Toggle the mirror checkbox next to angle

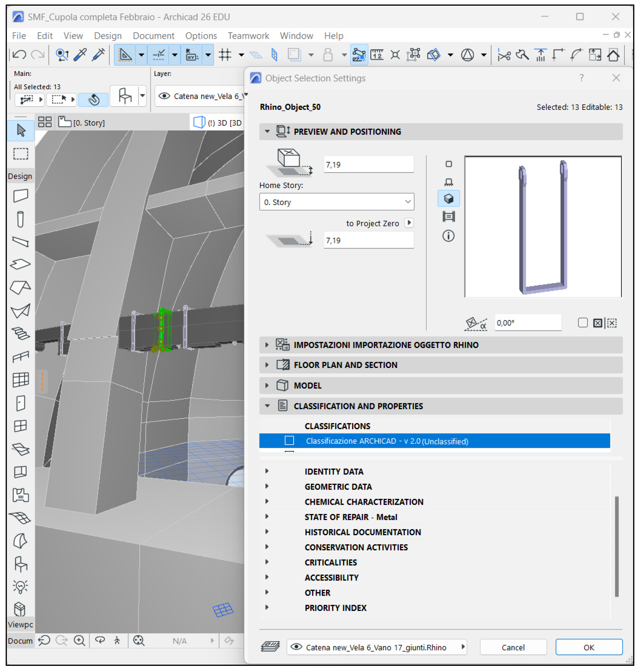pos(583,323)
